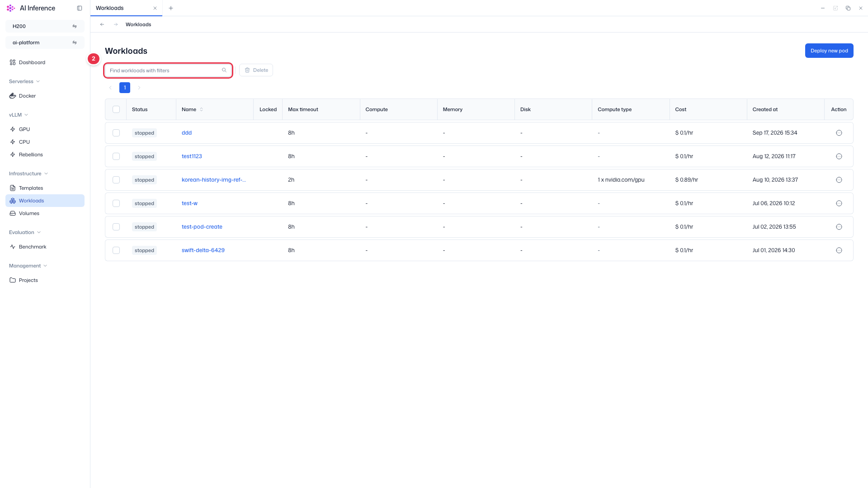Open Volumes page
Screen dimensions: 868x488
45,213
